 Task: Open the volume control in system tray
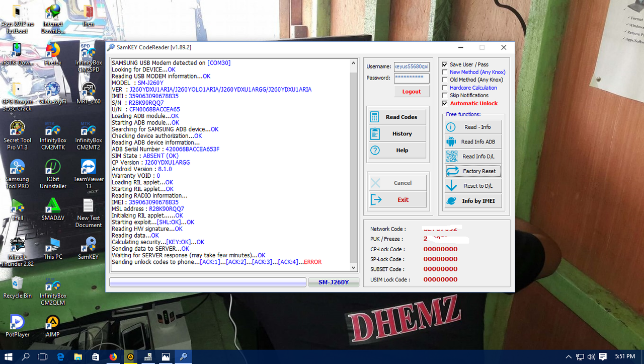tap(591, 357)
